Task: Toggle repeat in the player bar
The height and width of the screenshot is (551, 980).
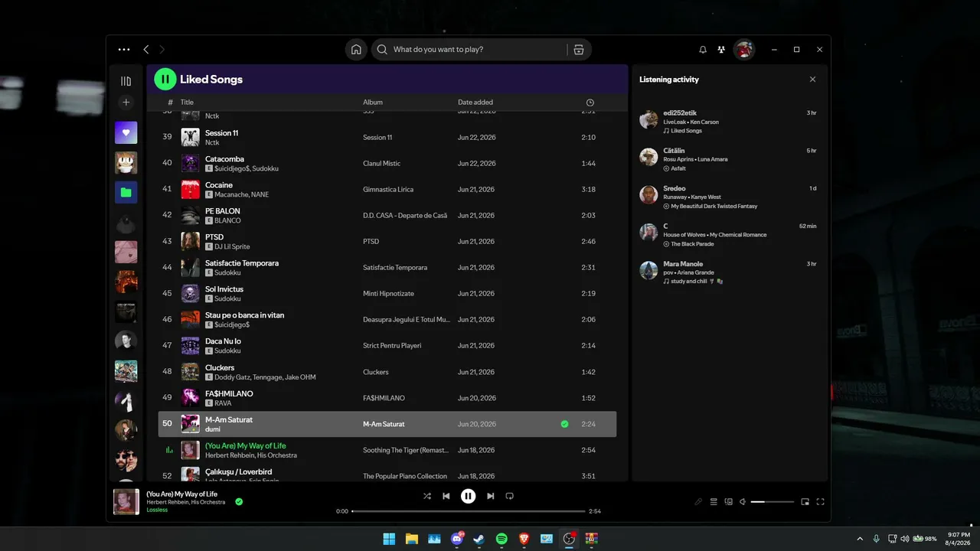Action: (509, 496)
